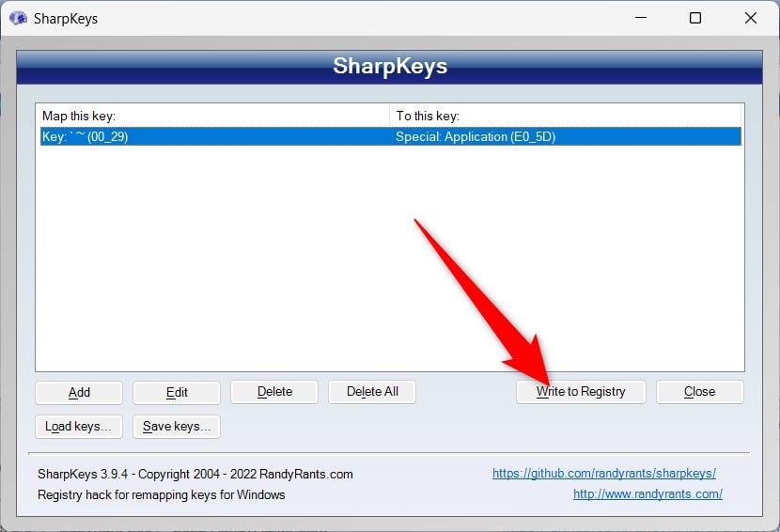
Task: Open the GitHub sharpkeys link
Action: point(604,474)
